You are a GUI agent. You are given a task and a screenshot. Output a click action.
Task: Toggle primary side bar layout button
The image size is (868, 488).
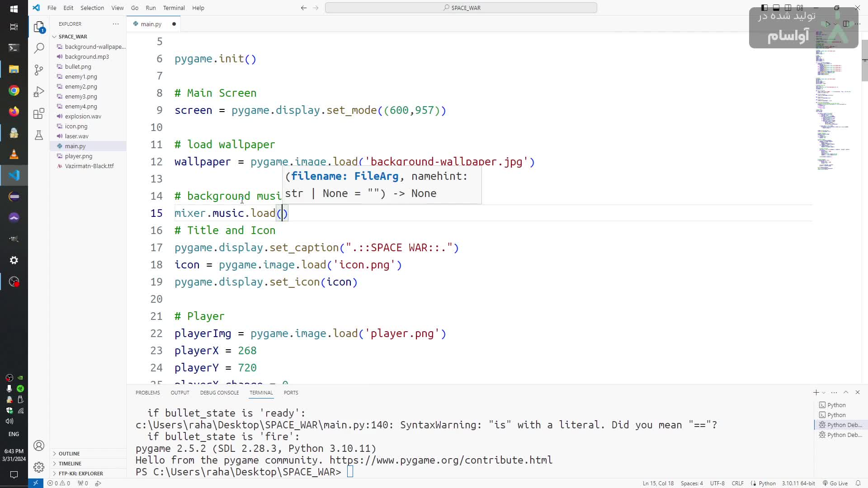(x=764, y=8)
